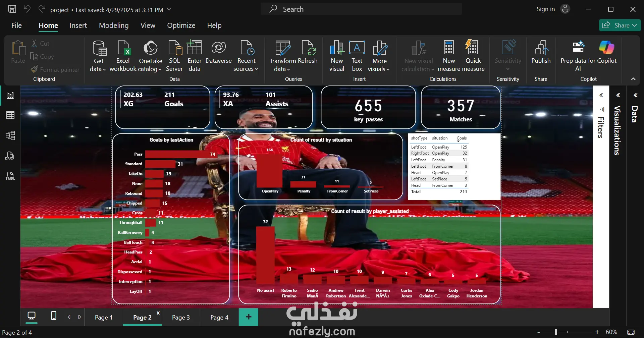Switch to mobile layout view

coord(53,316)
